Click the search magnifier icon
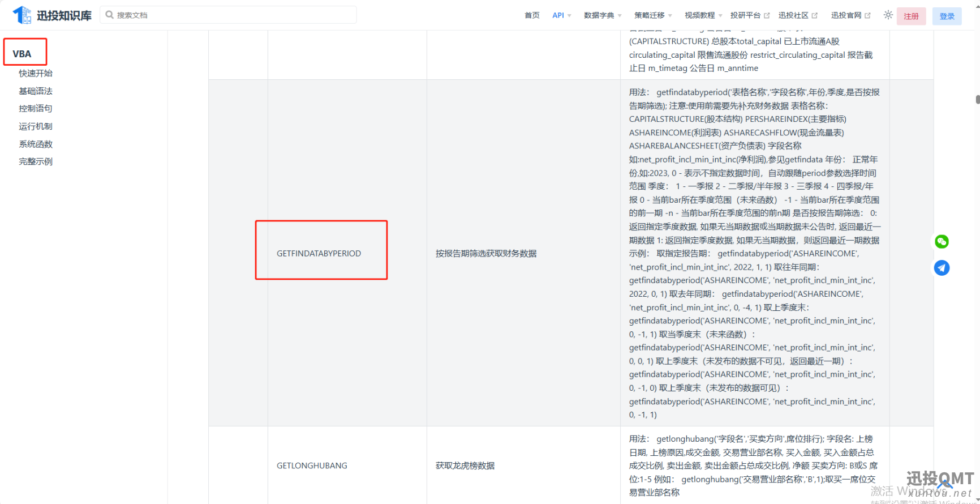 110,15
